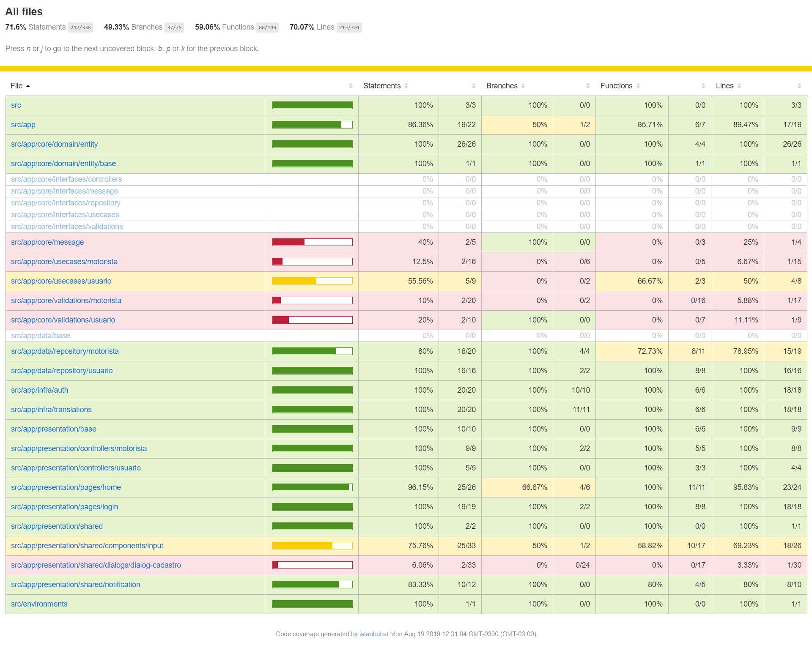Open src/app/core/usecases/motorista coverage report
This screenshot has width=812, height=645.
point(64,262)
